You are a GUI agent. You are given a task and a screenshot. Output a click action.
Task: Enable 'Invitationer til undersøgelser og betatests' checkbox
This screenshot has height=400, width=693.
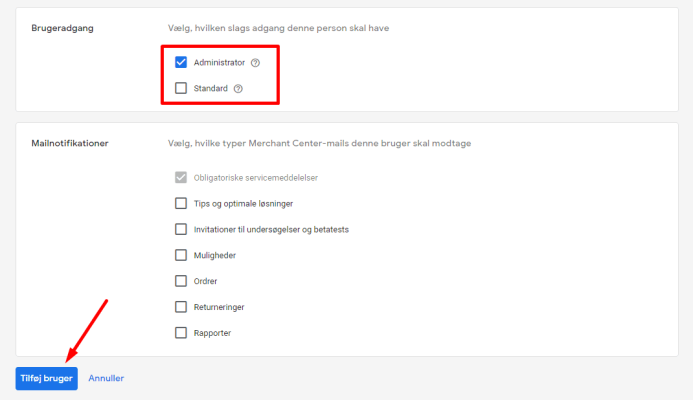(x=181, y=229)
